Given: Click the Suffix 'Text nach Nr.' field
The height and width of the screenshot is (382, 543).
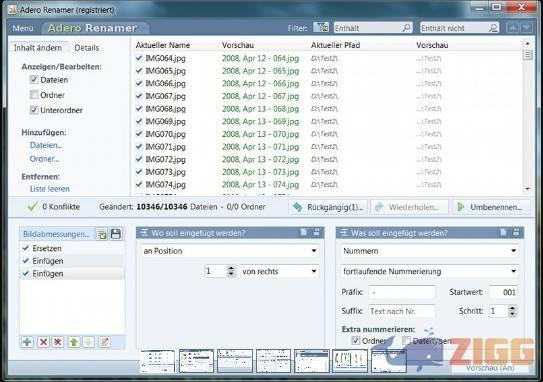Looking at the screenshot, I should 401,311.
